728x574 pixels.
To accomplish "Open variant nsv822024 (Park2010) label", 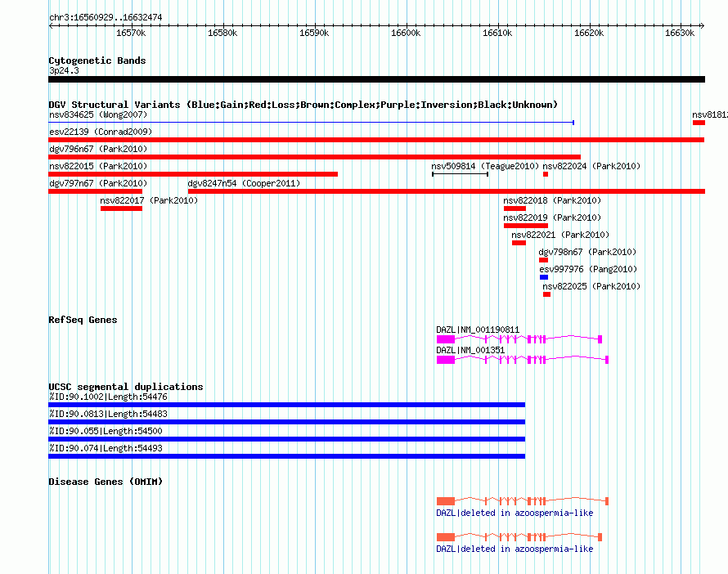I will click(x=591, y=166).
